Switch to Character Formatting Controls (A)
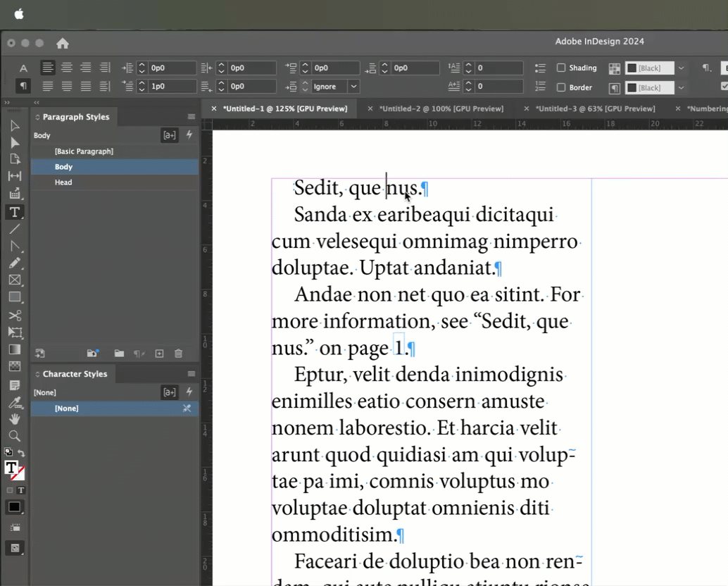Screen dimensions: 728x586 pyautogui.click(x=23, y=68)
